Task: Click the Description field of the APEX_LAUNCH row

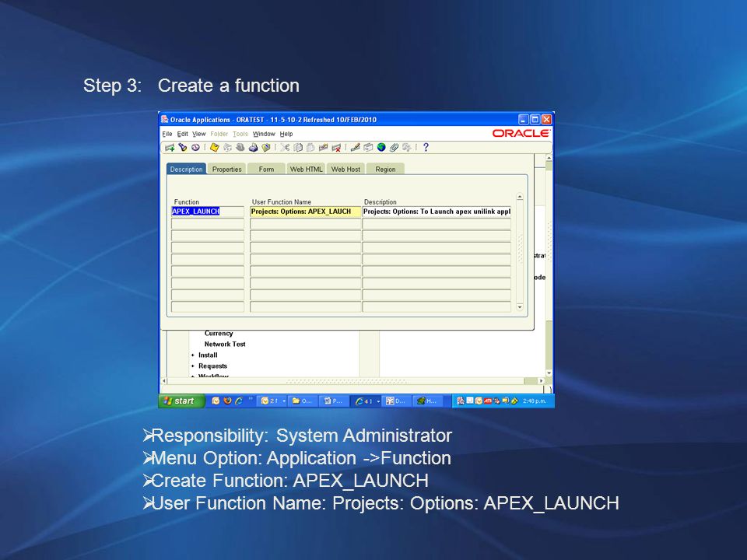Action: (x=437, y=212)
